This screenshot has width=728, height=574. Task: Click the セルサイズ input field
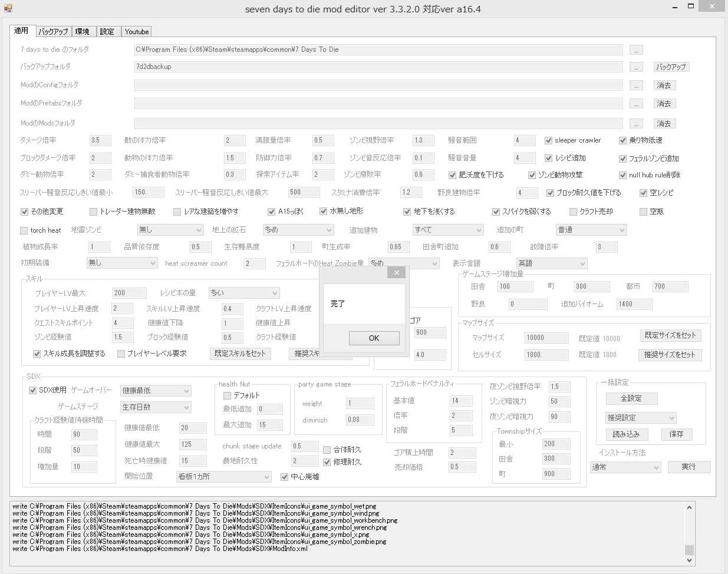point(546,355)
